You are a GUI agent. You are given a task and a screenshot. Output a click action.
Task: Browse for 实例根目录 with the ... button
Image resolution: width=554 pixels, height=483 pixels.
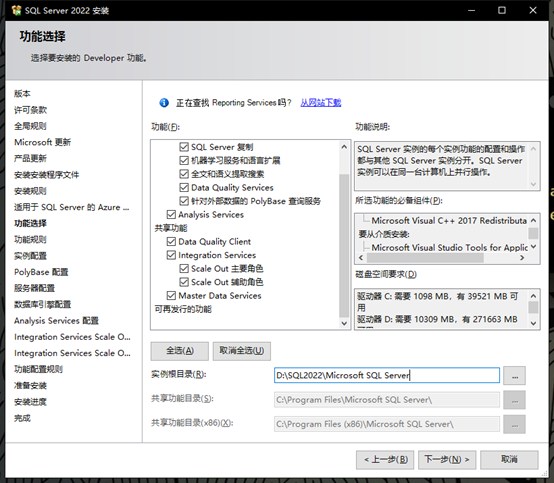(514, 376)
